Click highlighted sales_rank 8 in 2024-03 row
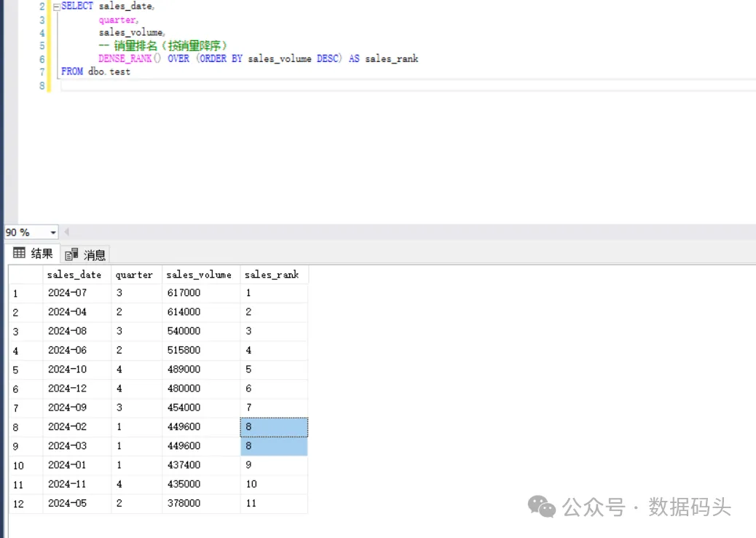Viewport: 756px width, 538px height. (x=274, y=446)
